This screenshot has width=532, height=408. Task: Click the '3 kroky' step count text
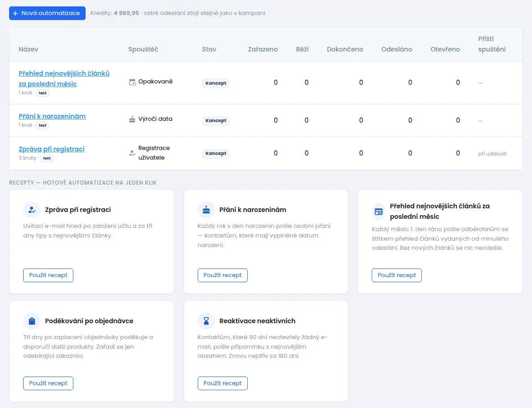pos(27,158)
